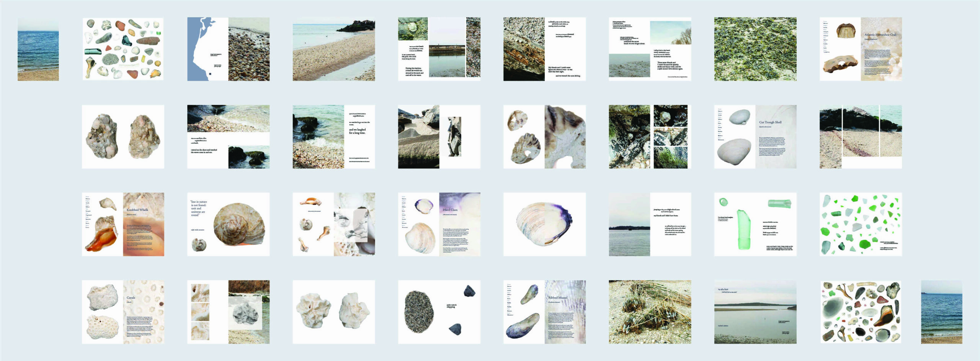Open the Ribbed Mussel spread
Image resolution: width=980 pixels, height=361 pixels.
[x=544, y=312]
